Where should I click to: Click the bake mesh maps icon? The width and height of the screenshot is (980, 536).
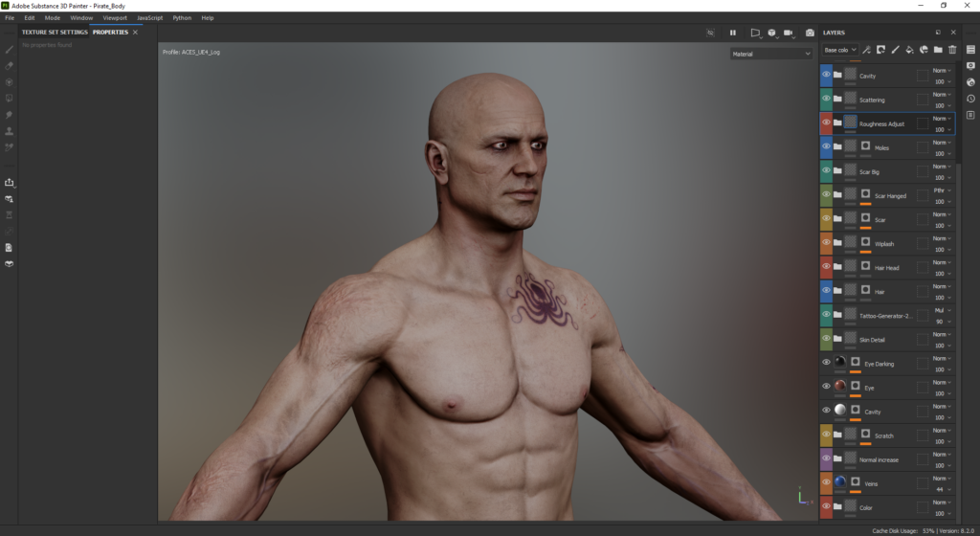10,215
